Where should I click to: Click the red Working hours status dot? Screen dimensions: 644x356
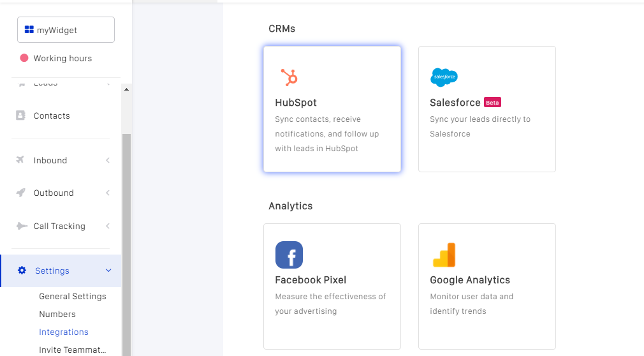coord(24,58)
